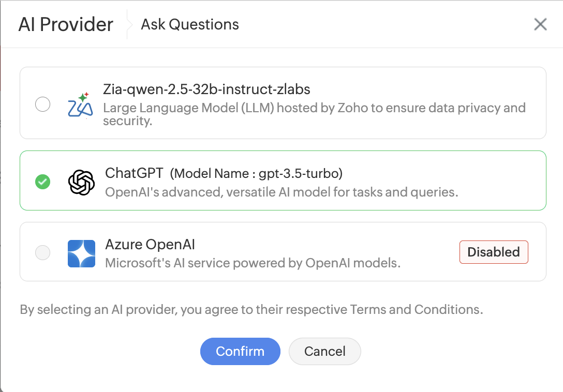Click the Azure OpenAI blue star icon
The image size is (563, 392).
[x=82, y=253]
